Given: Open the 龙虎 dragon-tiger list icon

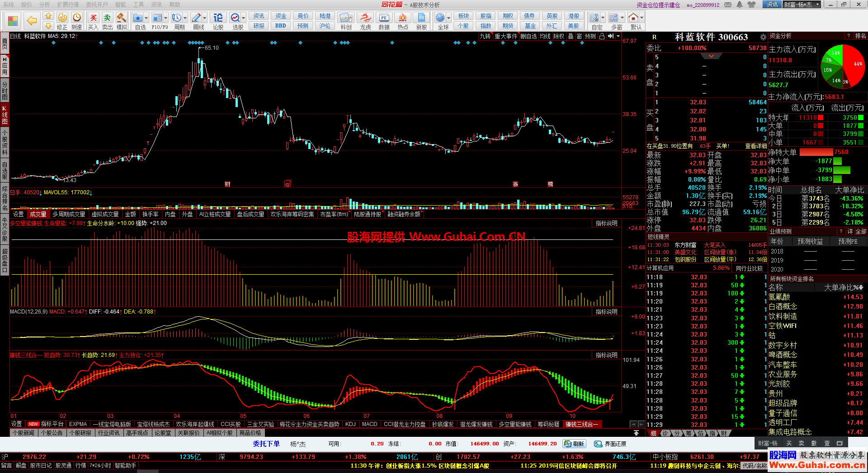Looking at the screenshot, I should coord(365,21).
